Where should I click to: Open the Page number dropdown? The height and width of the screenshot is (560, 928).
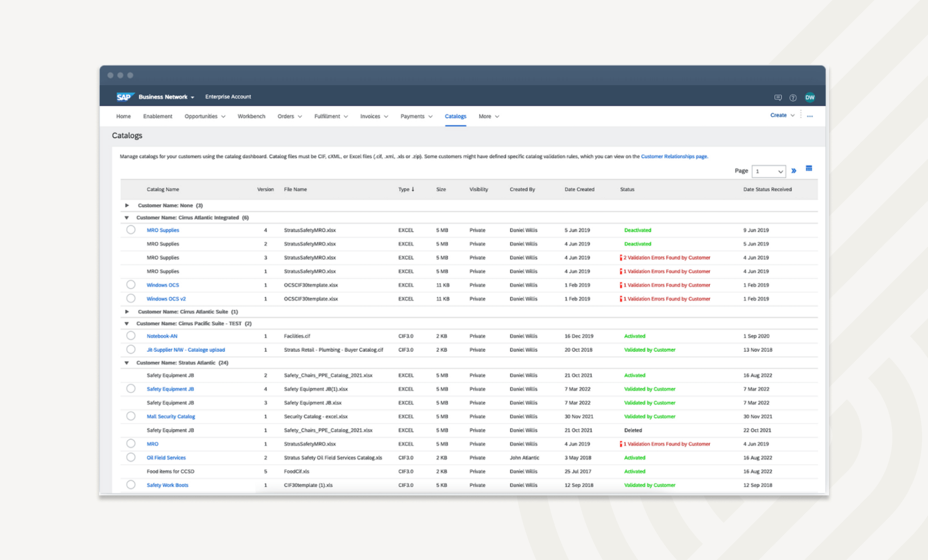tap(768, 171)
